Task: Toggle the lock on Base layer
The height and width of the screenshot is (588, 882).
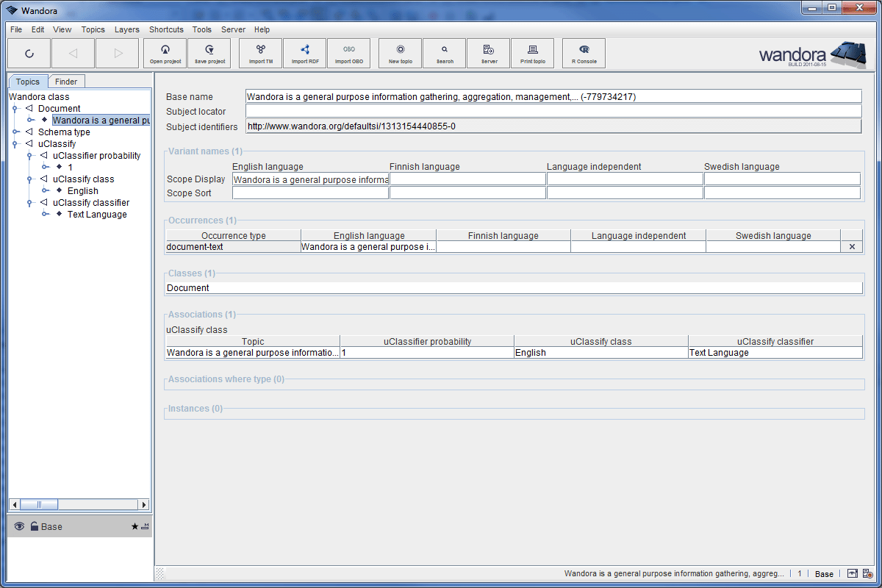Action: [x=34, y=526]
